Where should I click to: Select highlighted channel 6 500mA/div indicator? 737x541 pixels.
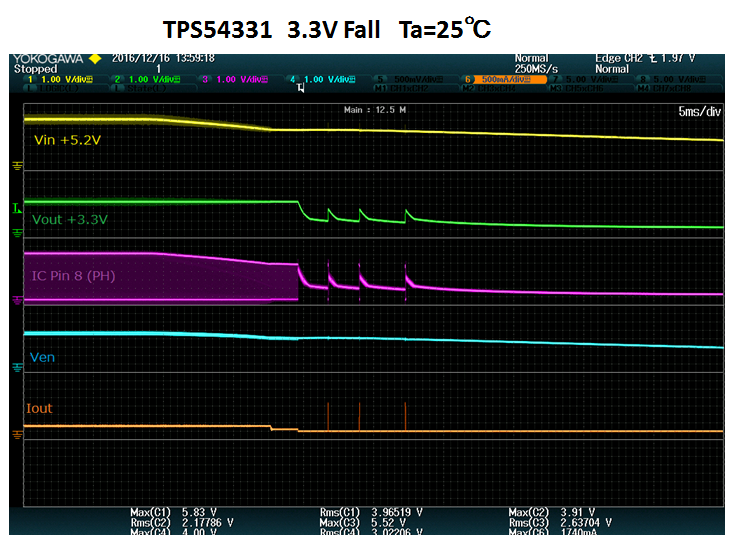pyautogui.click(x=504, y=79)
